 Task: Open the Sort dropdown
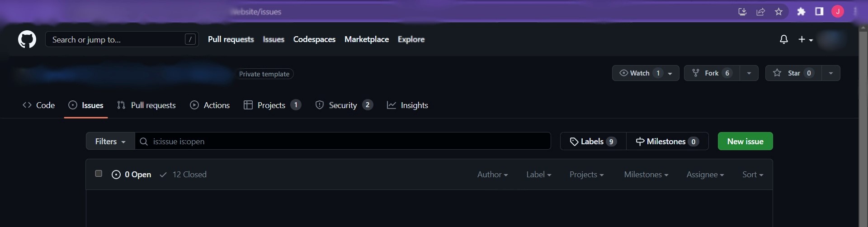point(753,175)
